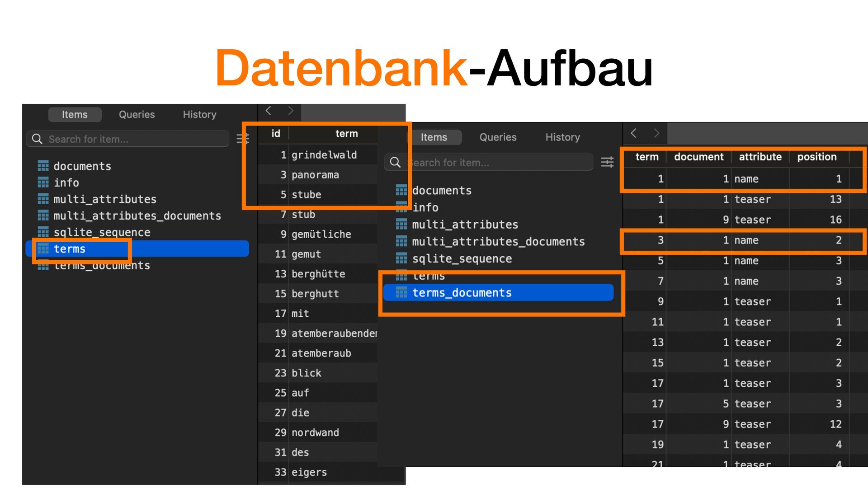Screen dimensions: 868x488
Task: Sort by the position column header
Action: pyautogui.click(x=816, y=157)
